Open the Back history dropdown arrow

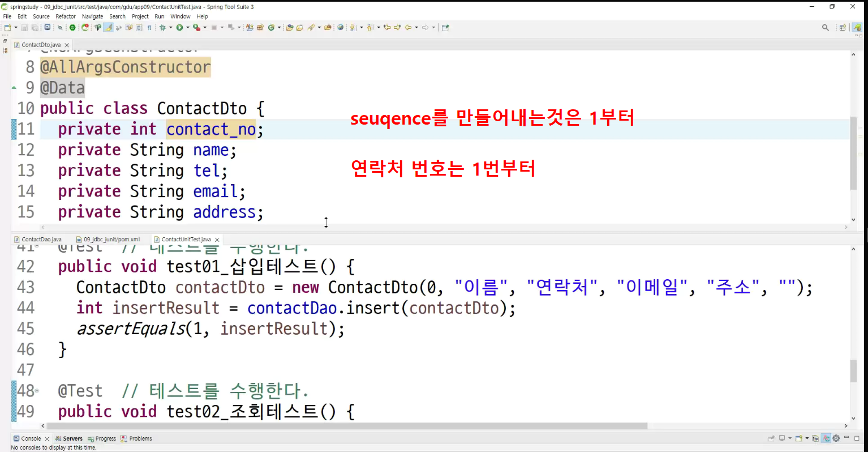click(416, 27)
